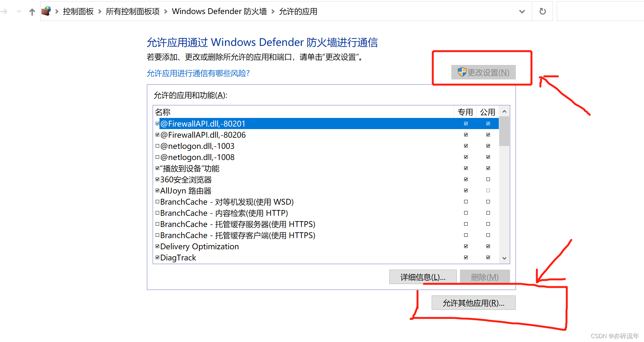Select DiagTrack row
Screen dimensions: 644x342
[326, 258]
